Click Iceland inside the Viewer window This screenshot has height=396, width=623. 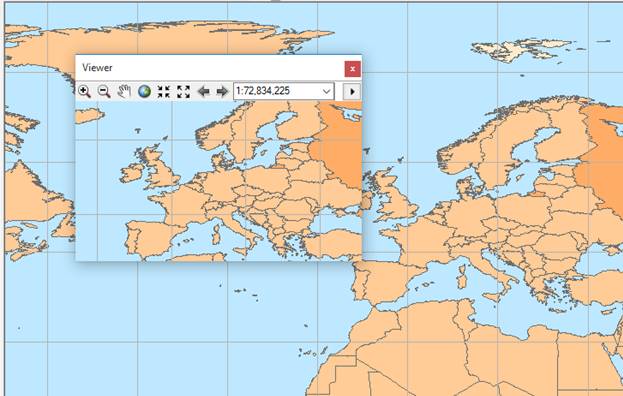tap(89, 115)
